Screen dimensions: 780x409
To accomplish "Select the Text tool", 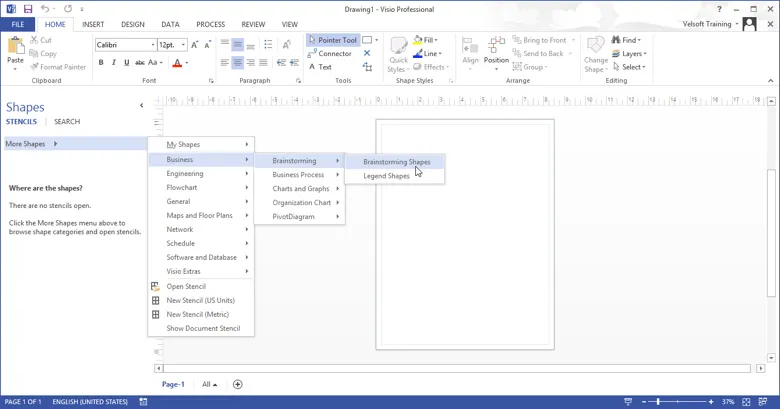I will (x=320, y=67).
